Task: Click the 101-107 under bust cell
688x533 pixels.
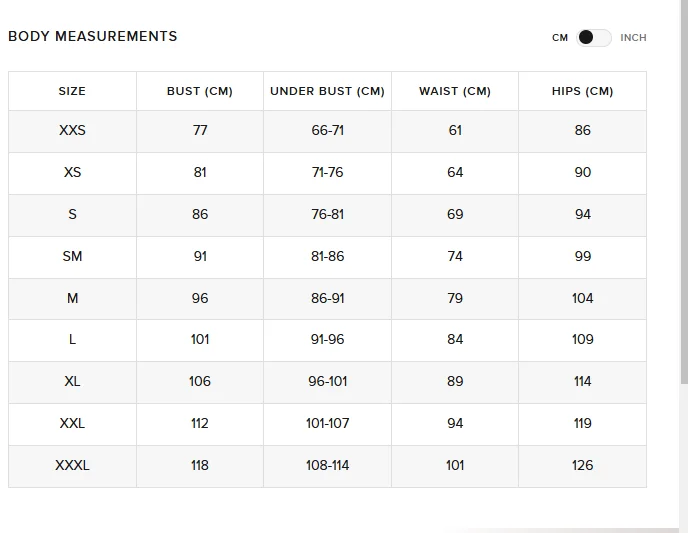Action: [x=327, y=423]
